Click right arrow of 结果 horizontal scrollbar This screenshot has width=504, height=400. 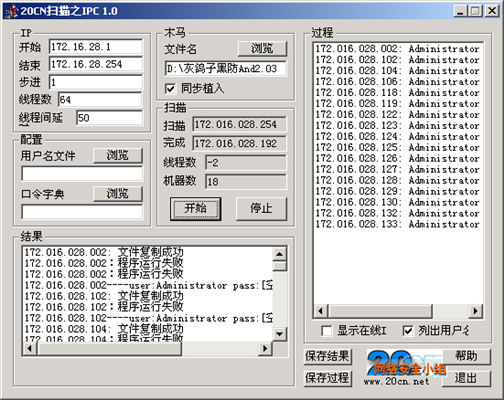point(265,348)
